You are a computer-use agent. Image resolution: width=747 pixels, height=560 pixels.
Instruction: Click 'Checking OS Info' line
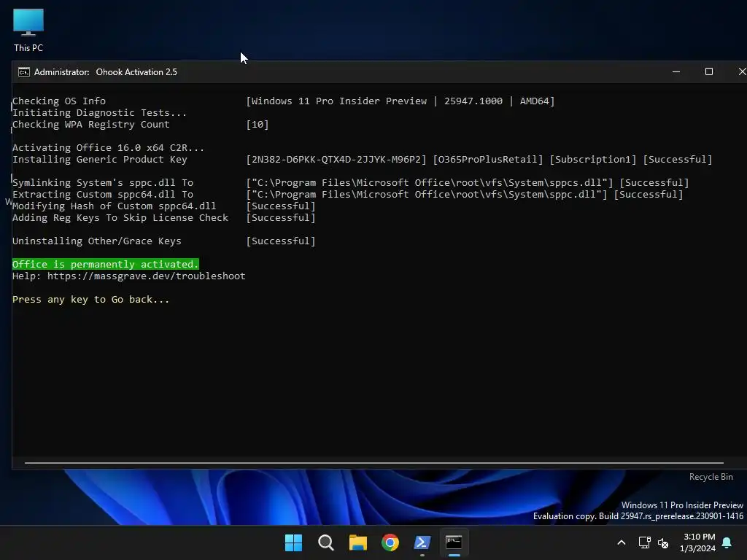59,101
